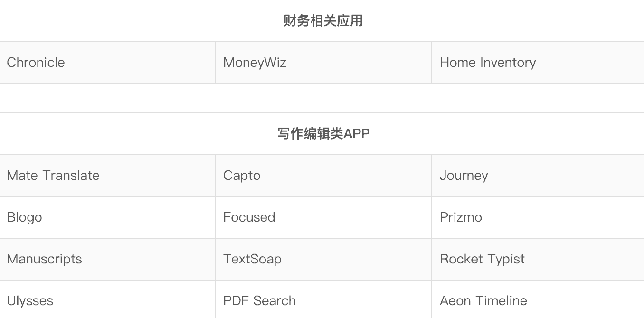
Task: Click the Blogo table cell
Action: point(24,217)
